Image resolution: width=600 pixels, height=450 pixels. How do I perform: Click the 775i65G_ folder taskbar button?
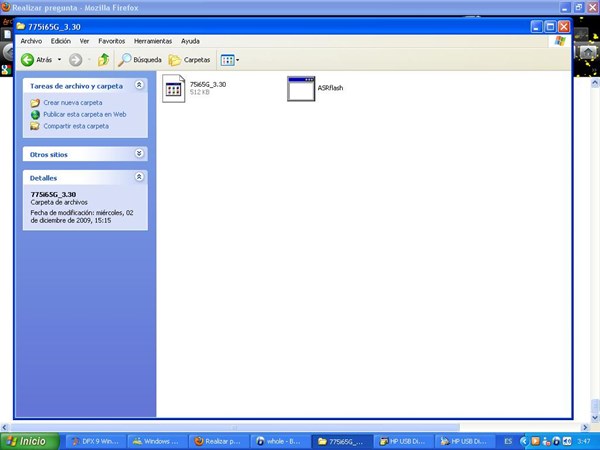342,441
